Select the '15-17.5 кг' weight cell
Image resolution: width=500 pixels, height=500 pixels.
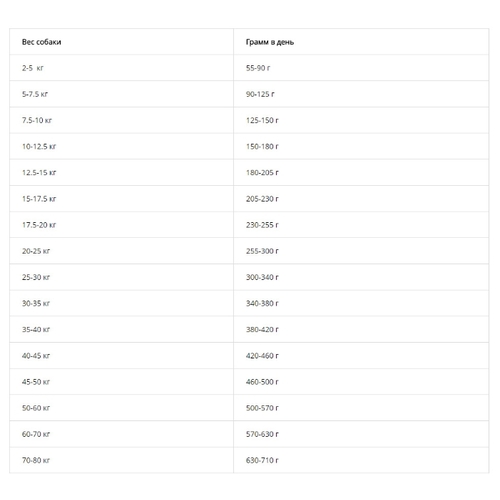[39, 199]
